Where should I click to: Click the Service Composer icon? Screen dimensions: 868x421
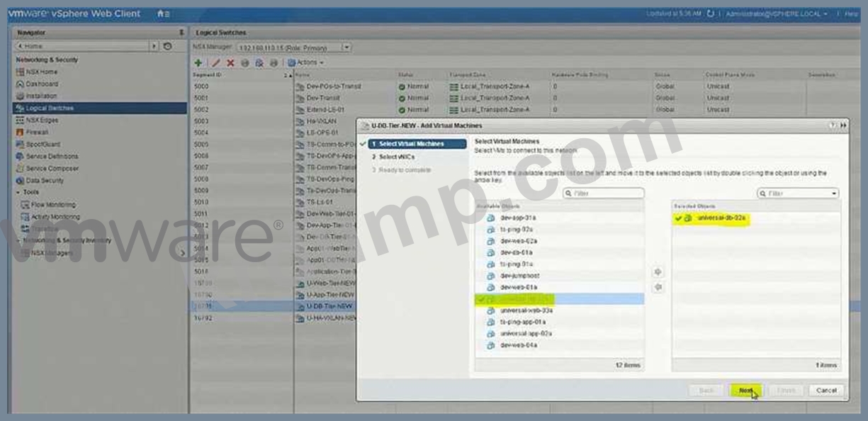[x=21, y=169]
